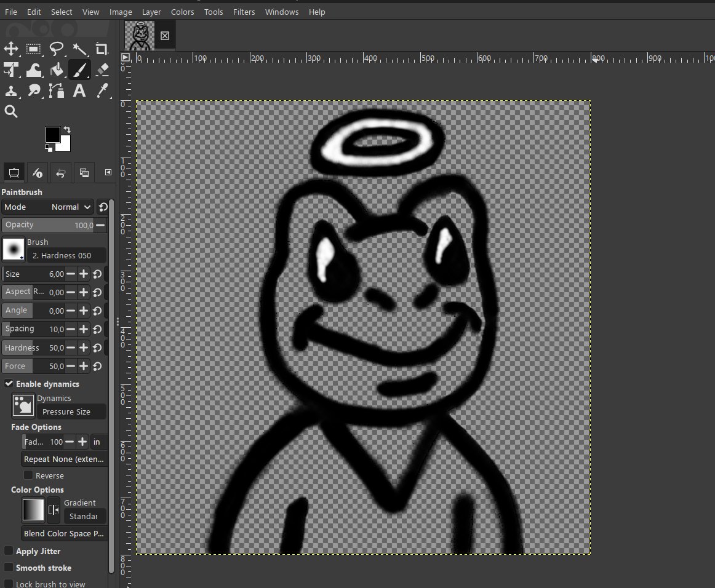Select the Free Select lasso tool
Image resolution: width=715 pixels, height=588 pixels.
click(x=56, y=49)
